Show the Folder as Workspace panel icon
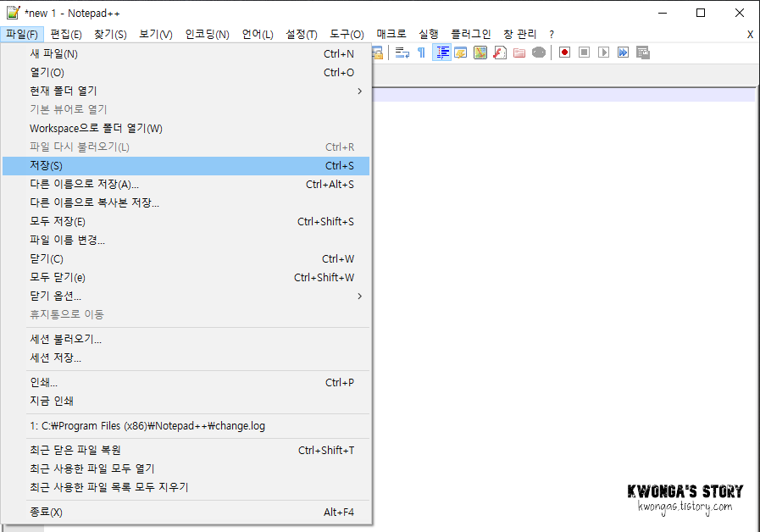Viewport: 760px width, 532px height. point(519,52)
